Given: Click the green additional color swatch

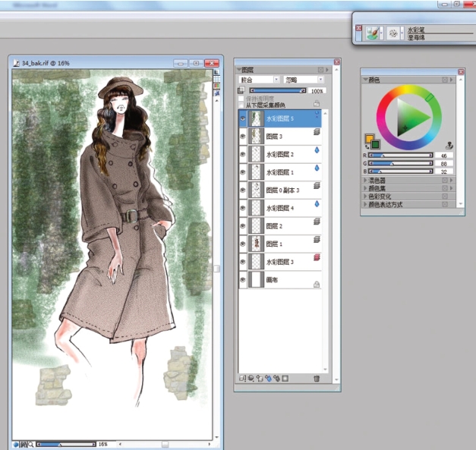Looking at the screenshot, I should 375,144.
